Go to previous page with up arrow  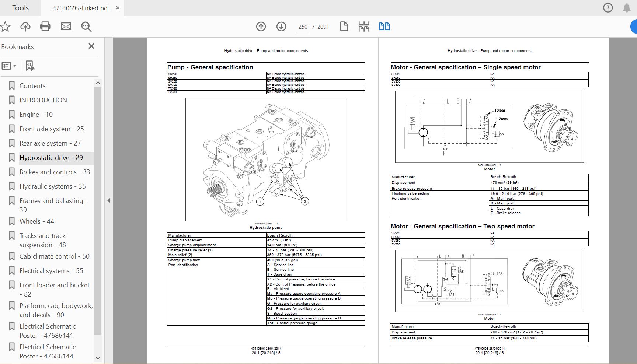(x=261, y=27)
